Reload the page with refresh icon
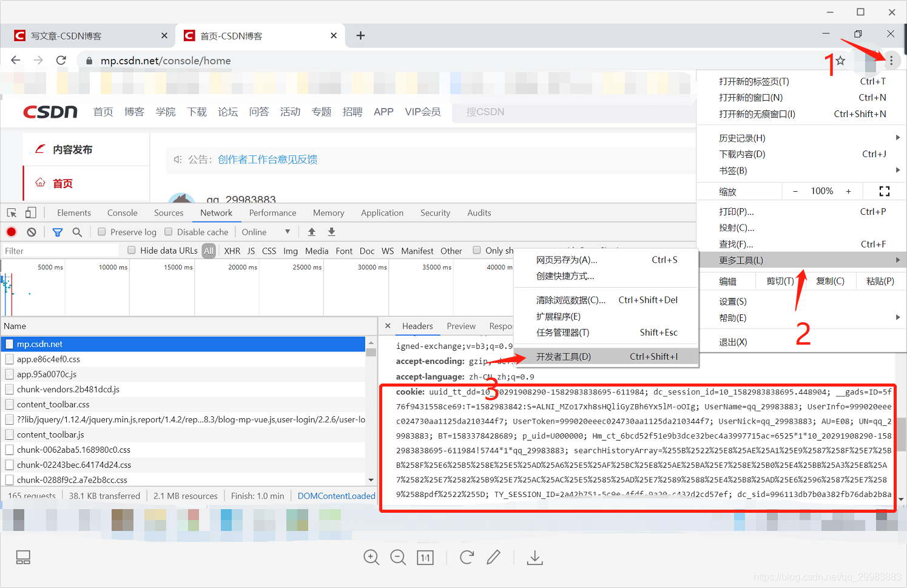This screenshot has width=907, height=588. click(x=61, y=60)
